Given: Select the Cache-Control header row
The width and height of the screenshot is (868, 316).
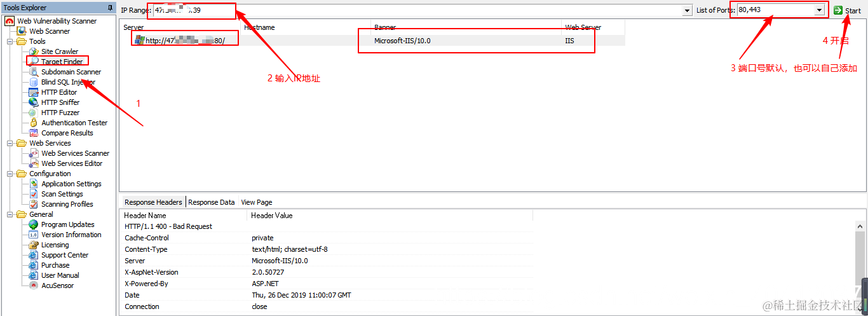Looking at the screenshot, I should [327, 238].
